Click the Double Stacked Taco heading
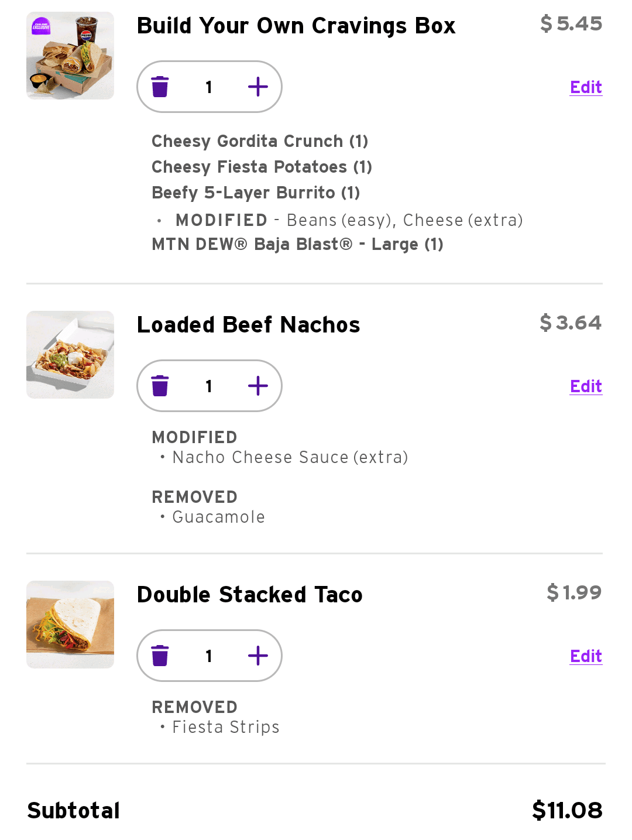 (x=249, y=595)
